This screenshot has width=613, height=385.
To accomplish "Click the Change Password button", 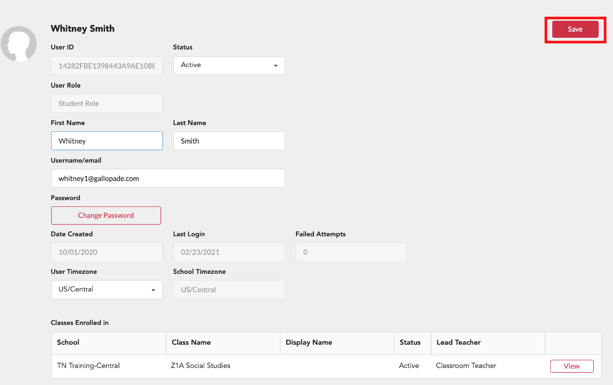I will click(106, 215).
